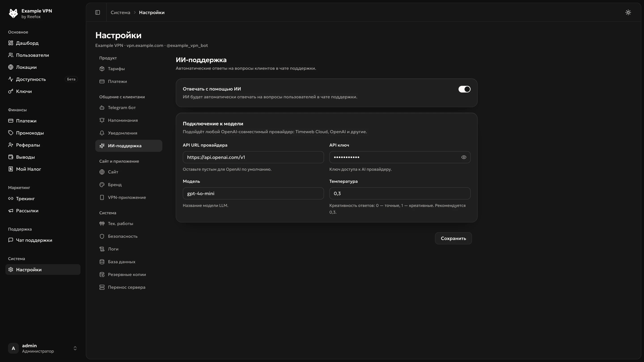
Task: Click the Мой Налог receipt icon
Action: 11,169
